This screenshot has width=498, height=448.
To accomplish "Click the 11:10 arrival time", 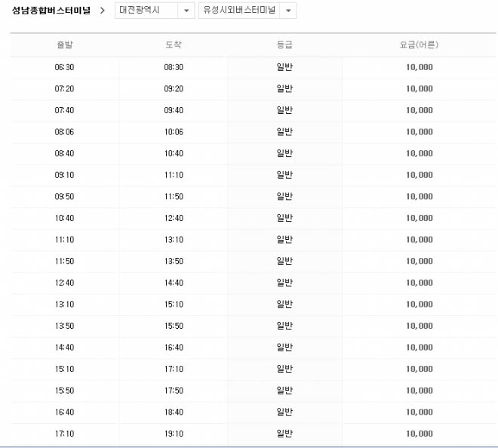I will point(174,175).
